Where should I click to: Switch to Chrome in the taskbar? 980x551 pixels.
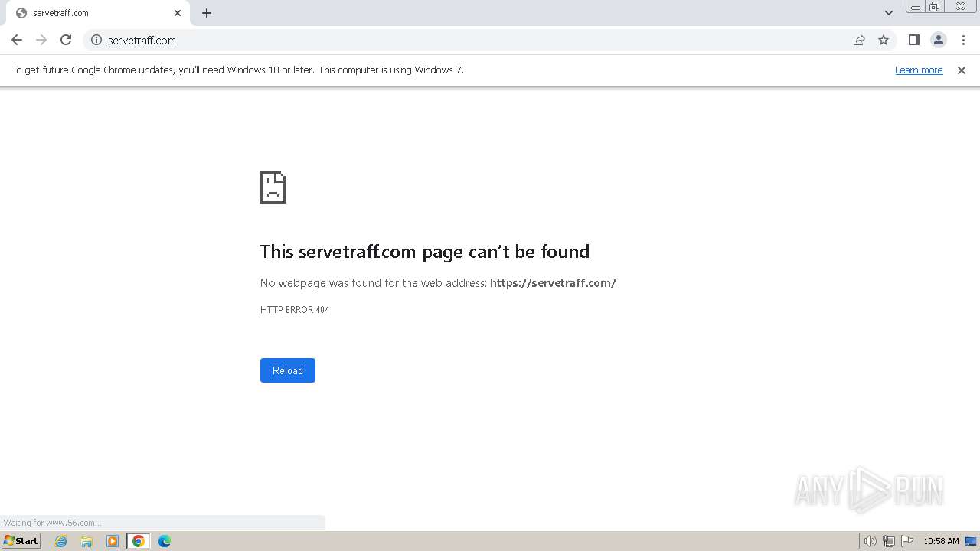[x=139, y=541]
